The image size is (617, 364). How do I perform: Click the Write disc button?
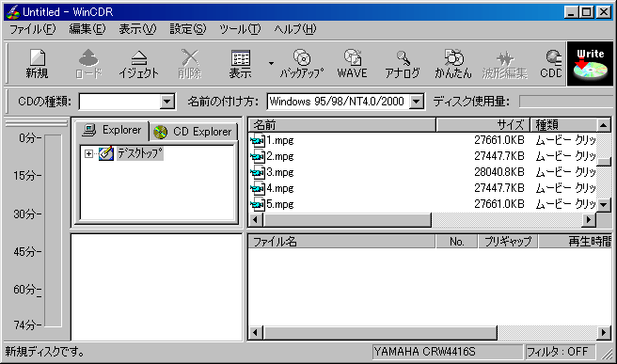[x=590, y=64]
